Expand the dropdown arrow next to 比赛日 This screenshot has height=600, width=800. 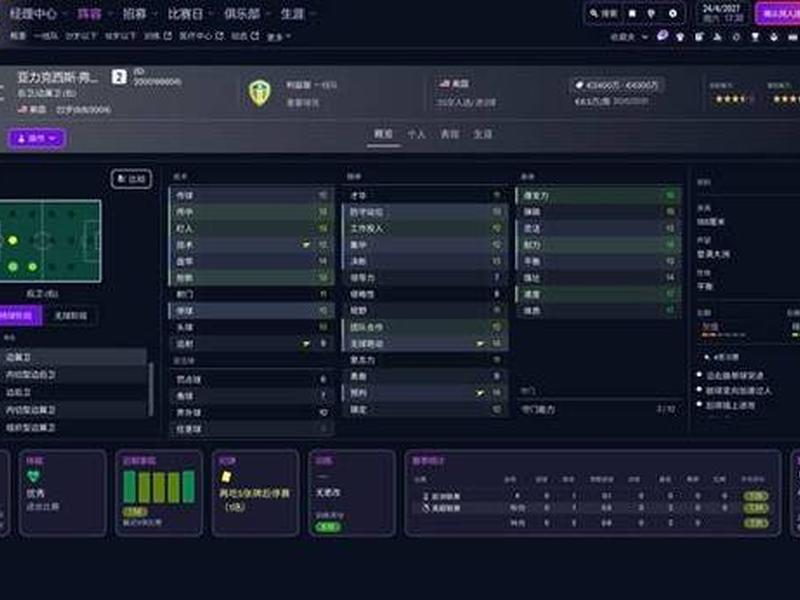click(211, 14)
